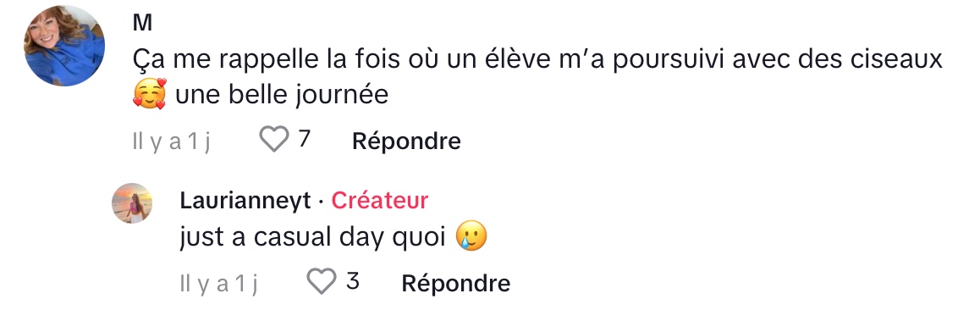Click 'Il y a 1 j' under M's comment
The height and width of the screenshot is (310, 980).
171,142
